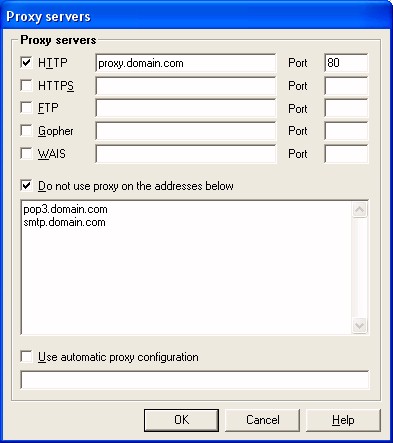
Task: Tick the WAIS proxy checkbox
Action: pyautogui.click(x=26, y=153)
